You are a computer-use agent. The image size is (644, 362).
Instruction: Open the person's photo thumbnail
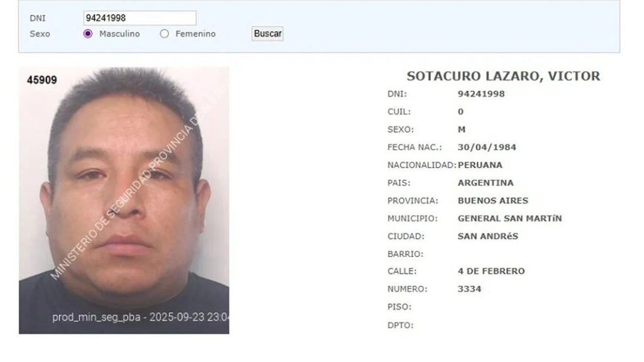pos(124,200)
